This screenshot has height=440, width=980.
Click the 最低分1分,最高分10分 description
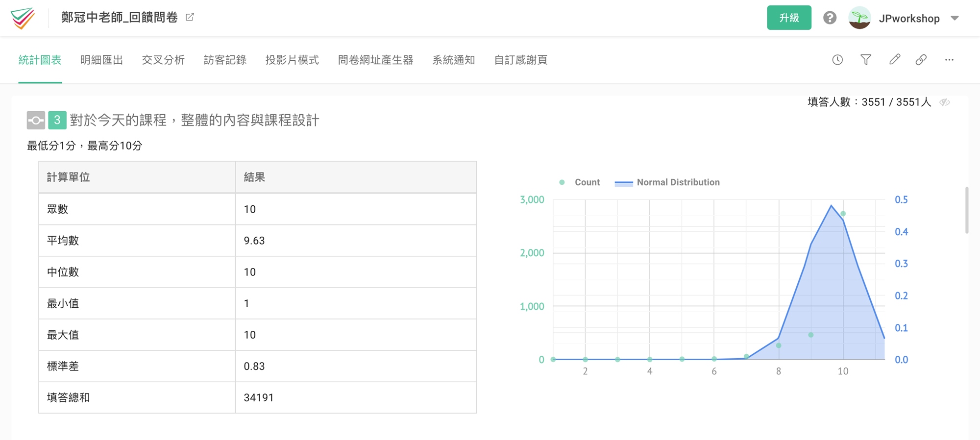click(x=85, y=146)
